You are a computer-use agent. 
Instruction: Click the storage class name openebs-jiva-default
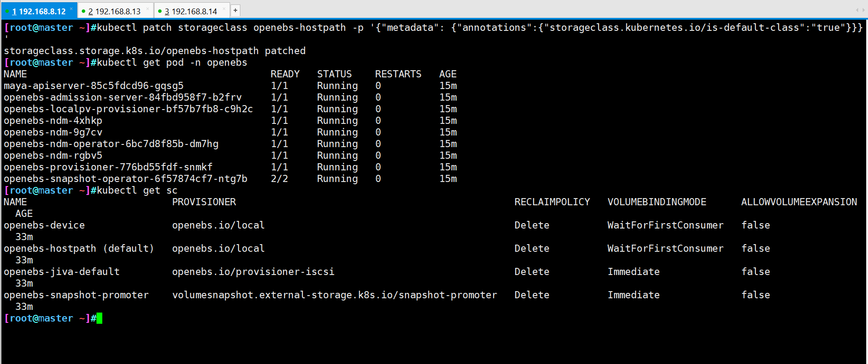62,272
